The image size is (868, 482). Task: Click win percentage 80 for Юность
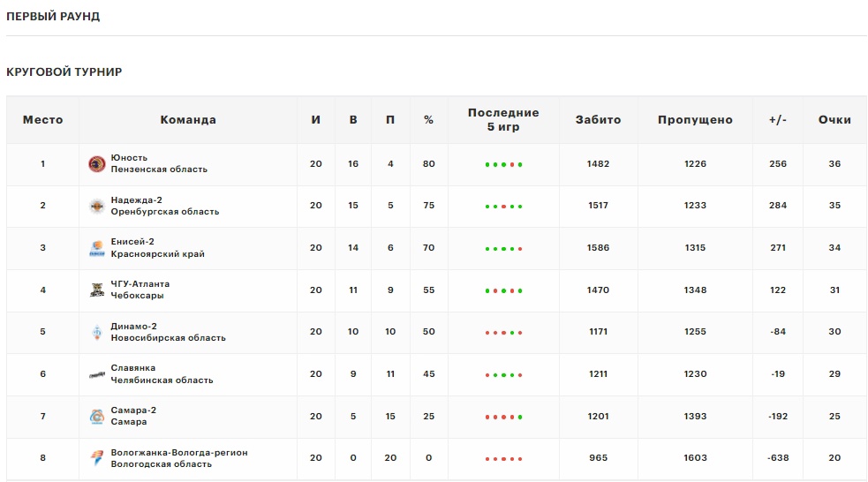pos(428,164)
